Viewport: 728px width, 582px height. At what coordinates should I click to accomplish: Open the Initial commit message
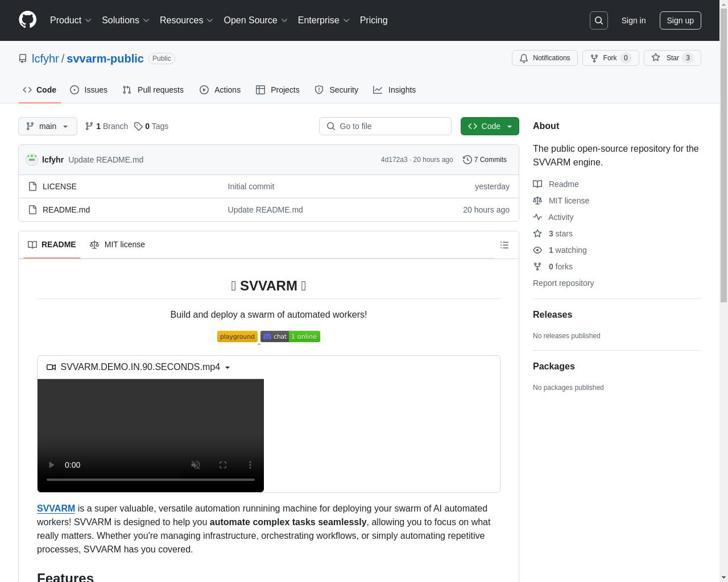[x=251, y=186]
